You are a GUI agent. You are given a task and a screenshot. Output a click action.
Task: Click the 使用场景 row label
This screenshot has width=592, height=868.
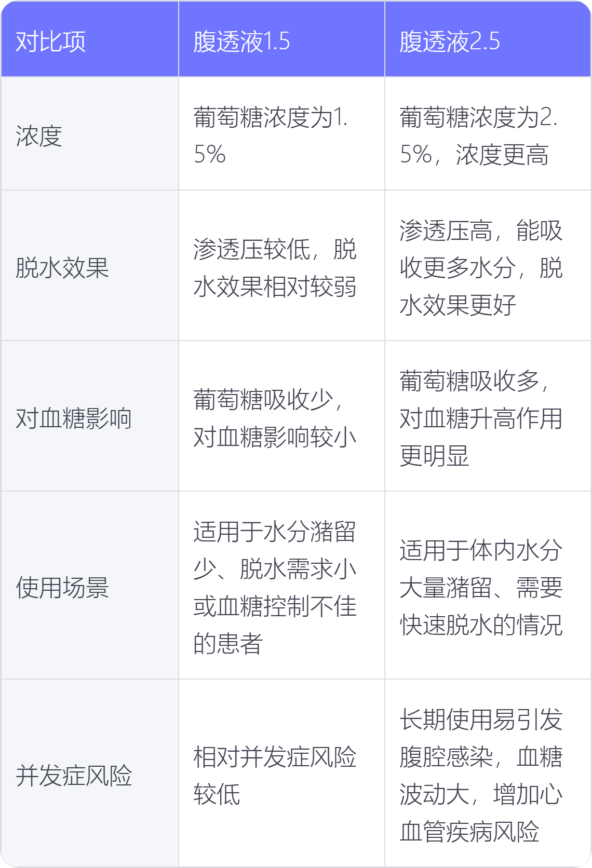90,586
